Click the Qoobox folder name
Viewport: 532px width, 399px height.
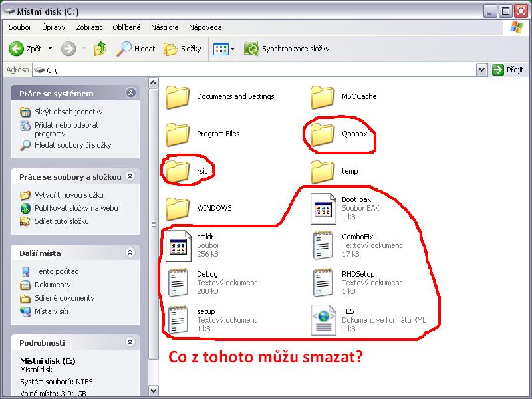pos(354,134)
